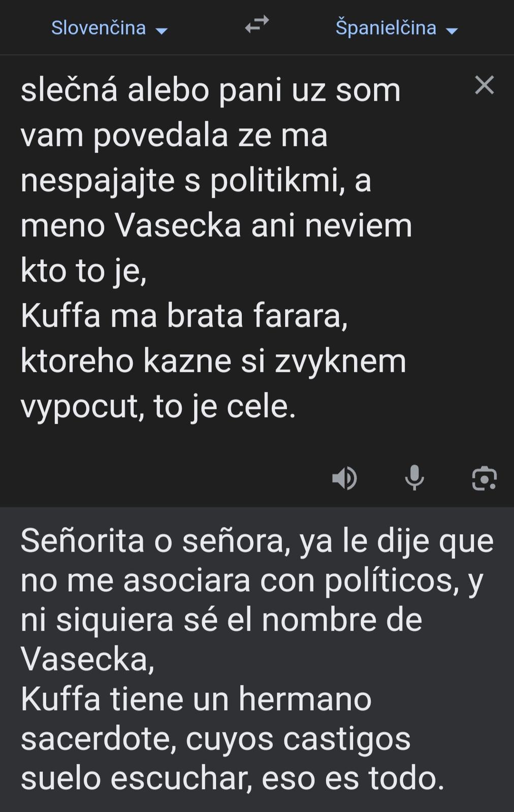Start voice input with the microphone
514x812 pixels.
point(414,478)
